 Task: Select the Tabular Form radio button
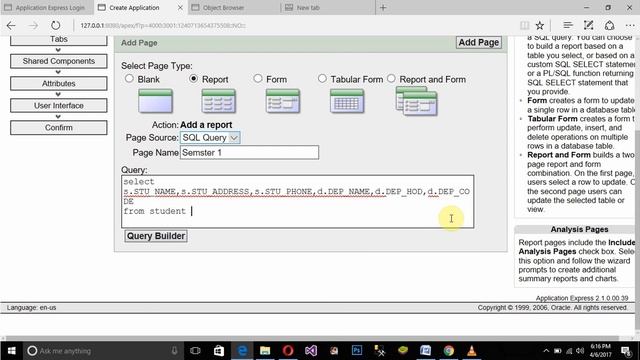(x=322, y=78)
